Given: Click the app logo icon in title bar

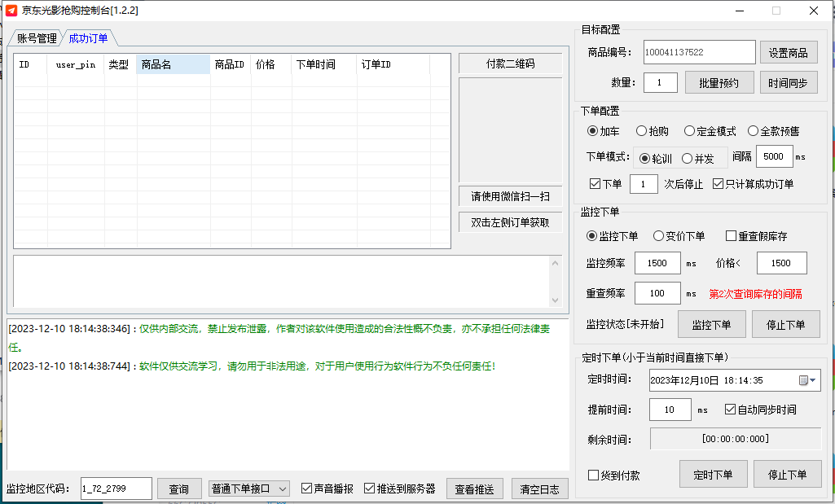Looking at the screenshot, I should point(11,11).
